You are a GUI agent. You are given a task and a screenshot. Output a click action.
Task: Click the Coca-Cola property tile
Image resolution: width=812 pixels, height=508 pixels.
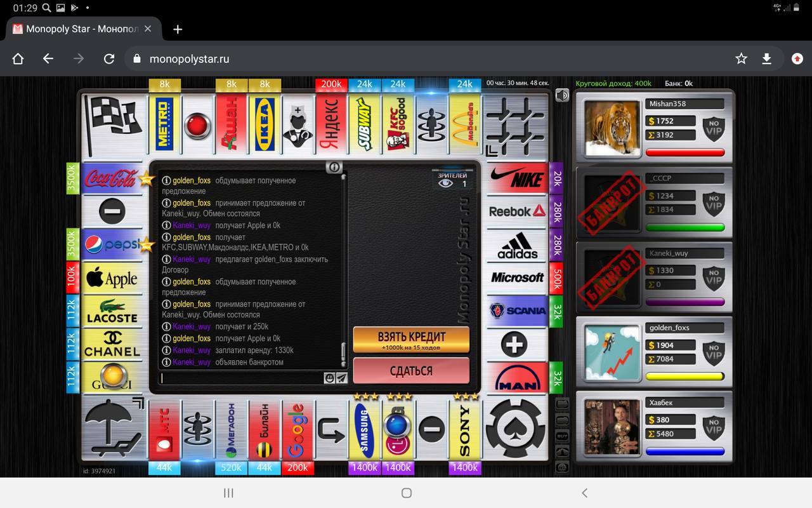[x=114, y=178]
